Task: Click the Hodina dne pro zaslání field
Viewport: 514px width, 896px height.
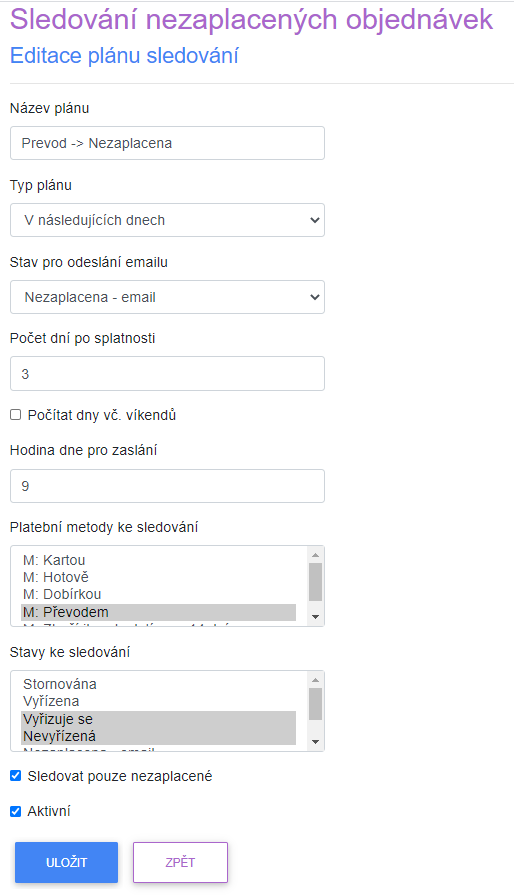Action: (x=167, y=486)
